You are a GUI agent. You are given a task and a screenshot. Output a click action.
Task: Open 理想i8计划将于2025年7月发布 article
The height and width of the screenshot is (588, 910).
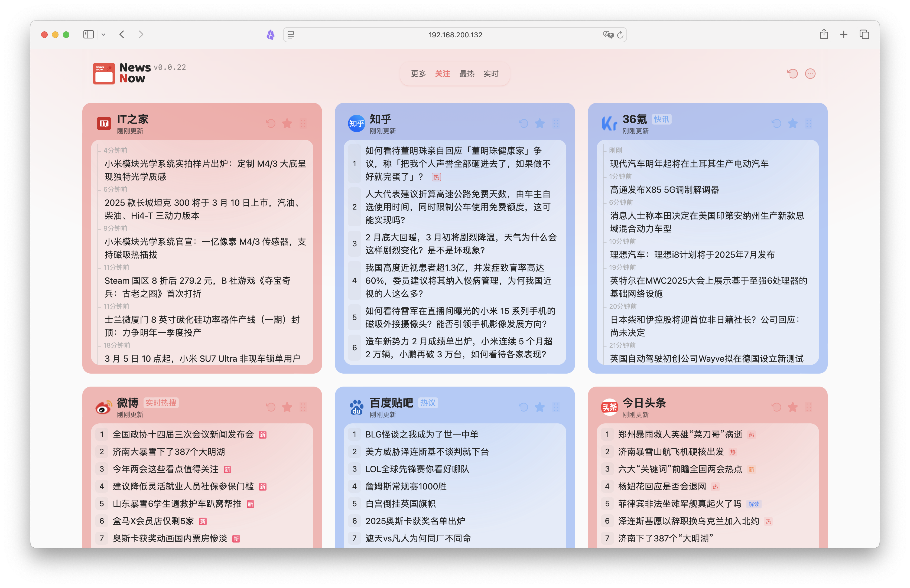click(692, 255)
